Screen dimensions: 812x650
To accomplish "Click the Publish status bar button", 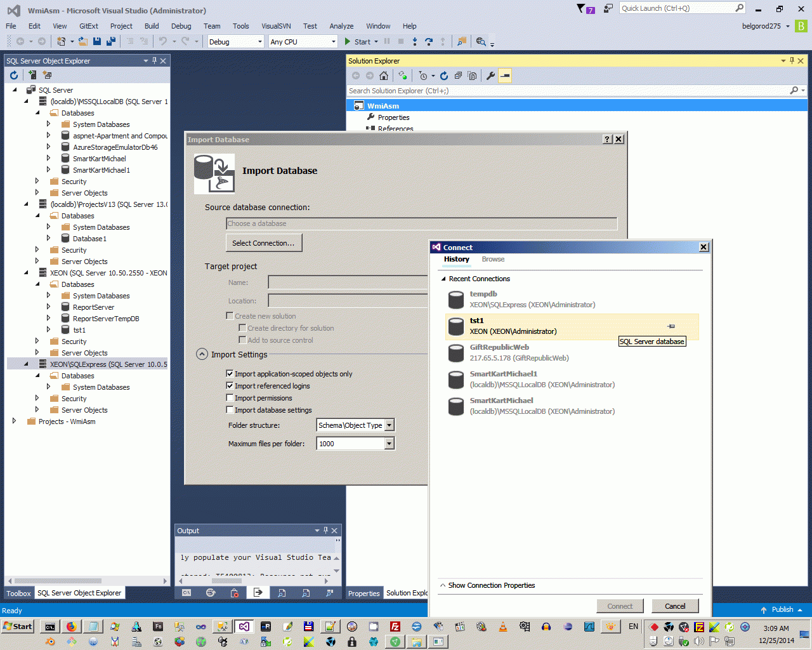I will 782,609.
